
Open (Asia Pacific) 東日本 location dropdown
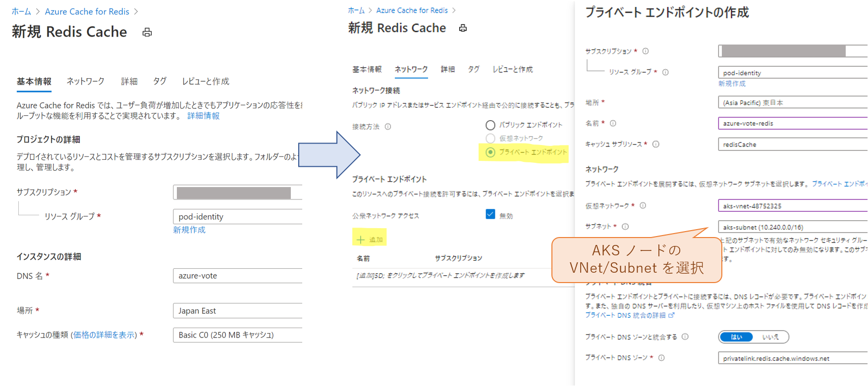pyautogui.click(x=793, y=102)
